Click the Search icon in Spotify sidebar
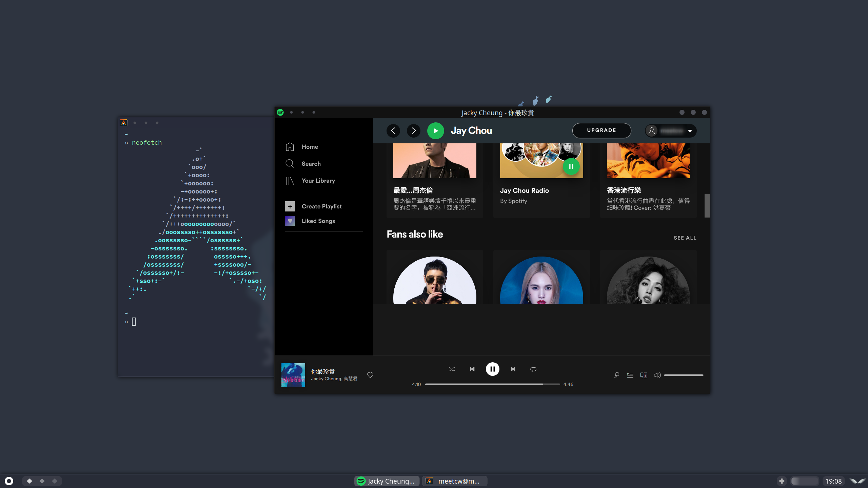 290,164
